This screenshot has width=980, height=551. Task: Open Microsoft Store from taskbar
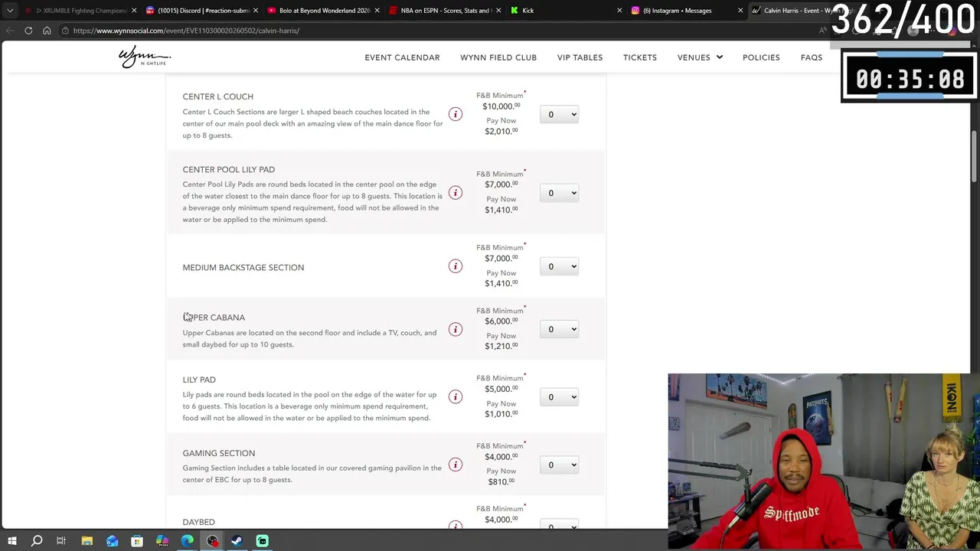(x=137, y=541)
